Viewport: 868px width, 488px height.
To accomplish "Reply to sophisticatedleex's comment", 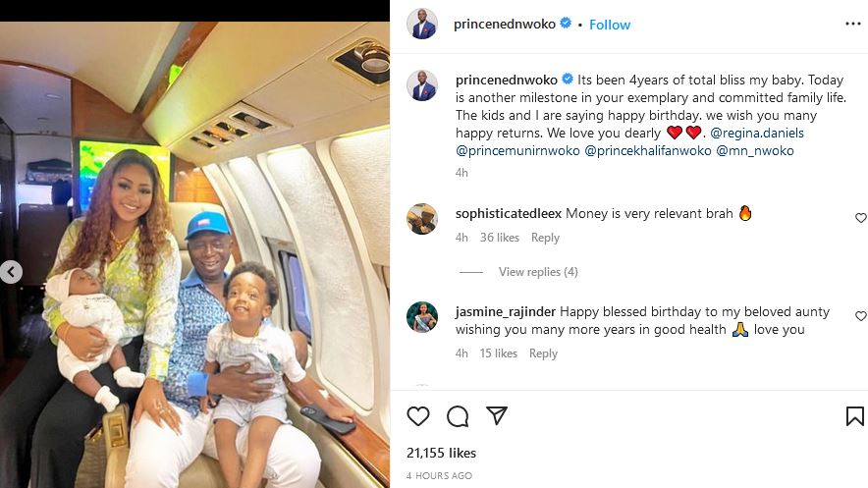I will point(545,238).
